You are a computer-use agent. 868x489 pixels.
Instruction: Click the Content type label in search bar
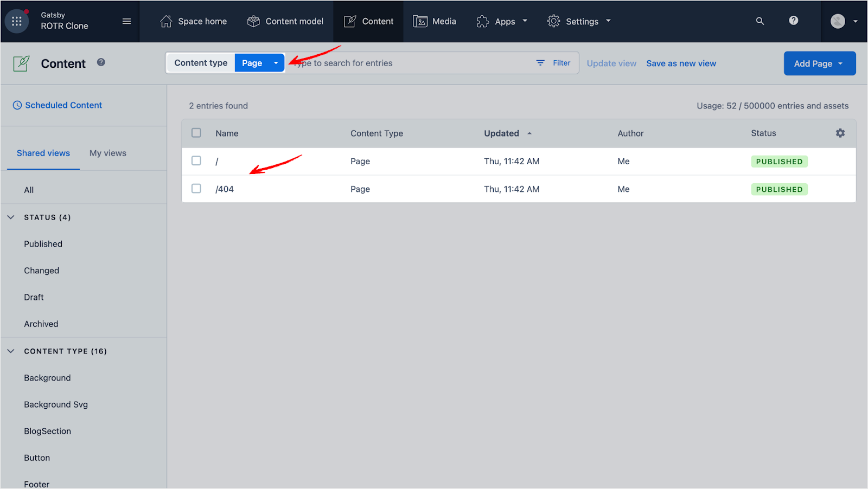(x=201, y=63)
